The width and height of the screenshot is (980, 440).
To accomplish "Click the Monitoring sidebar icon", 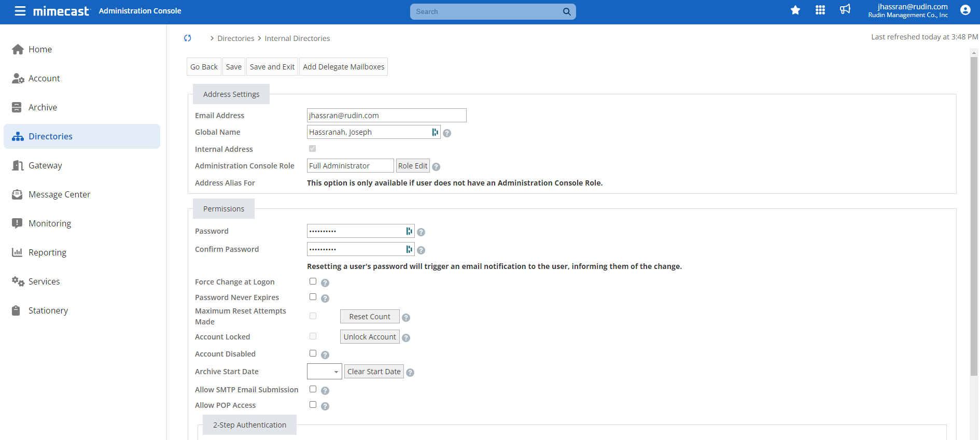I will coord(17,223).
